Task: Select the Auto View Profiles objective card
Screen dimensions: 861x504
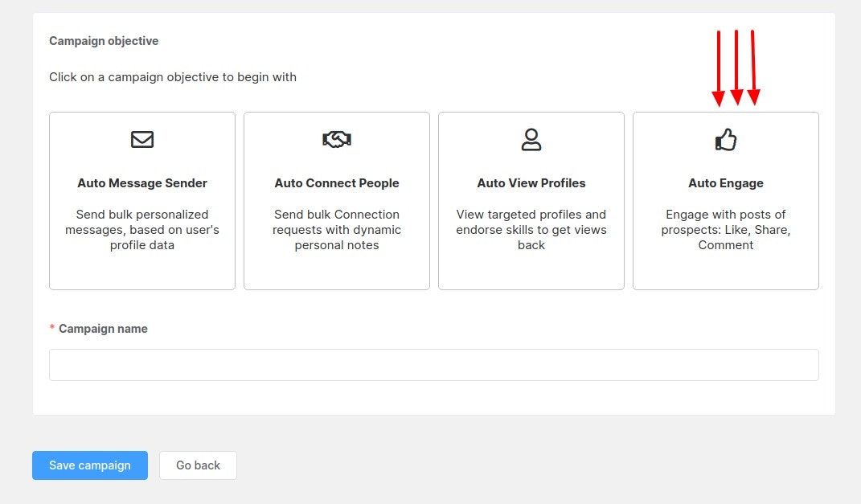Action: 531,200
